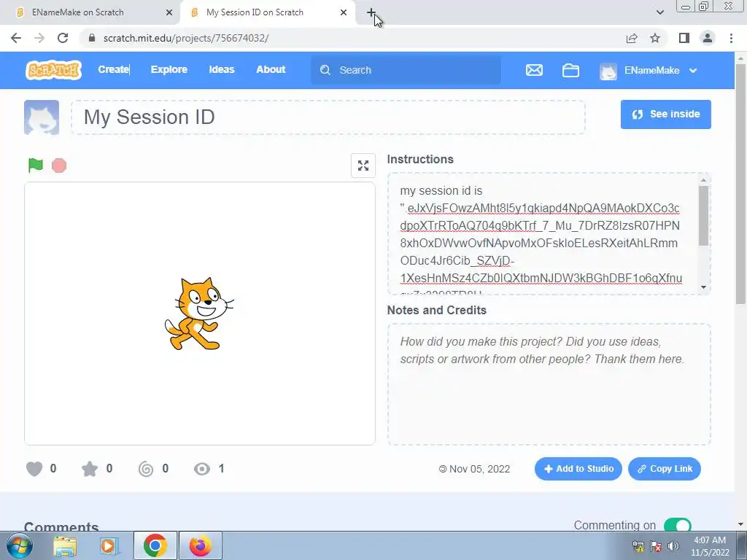Open the browser side panel

684,38
